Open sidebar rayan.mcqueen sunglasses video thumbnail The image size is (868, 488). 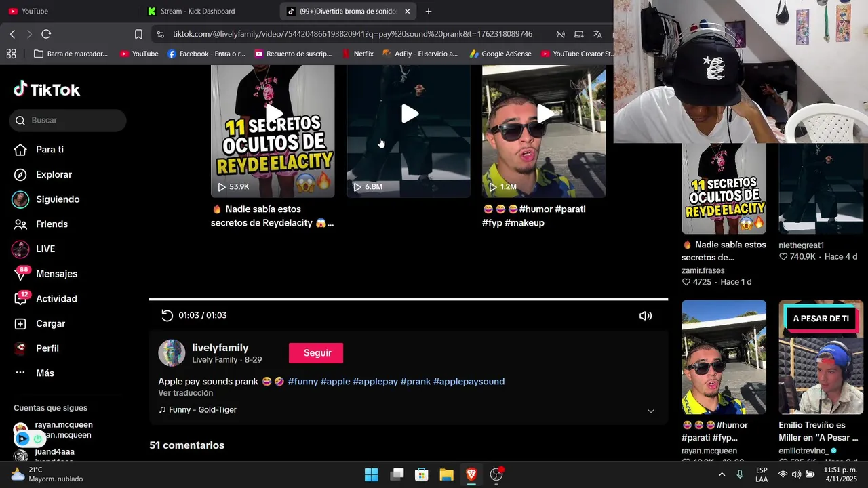coord(724,357)
